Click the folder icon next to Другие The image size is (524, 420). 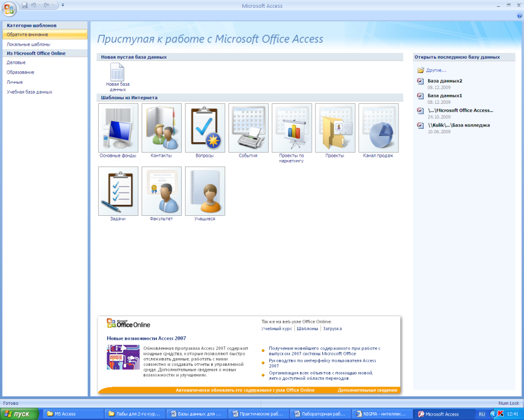click(x=420, y=70)
